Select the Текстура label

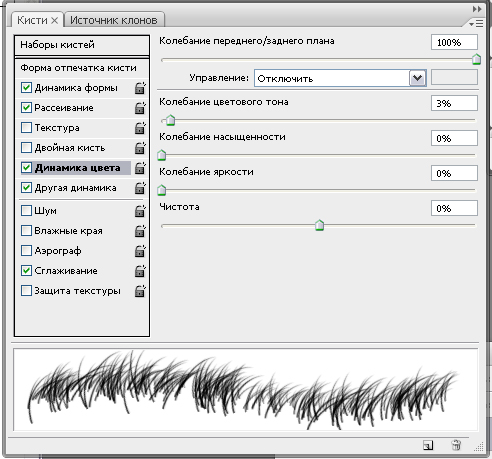[x=57, y=128]
